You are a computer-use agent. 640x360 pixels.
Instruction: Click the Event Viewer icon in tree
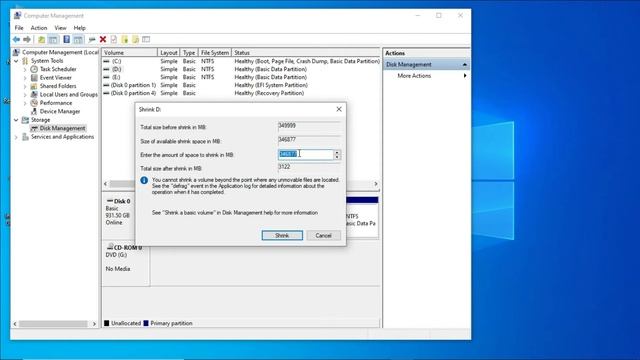(34, 78)
